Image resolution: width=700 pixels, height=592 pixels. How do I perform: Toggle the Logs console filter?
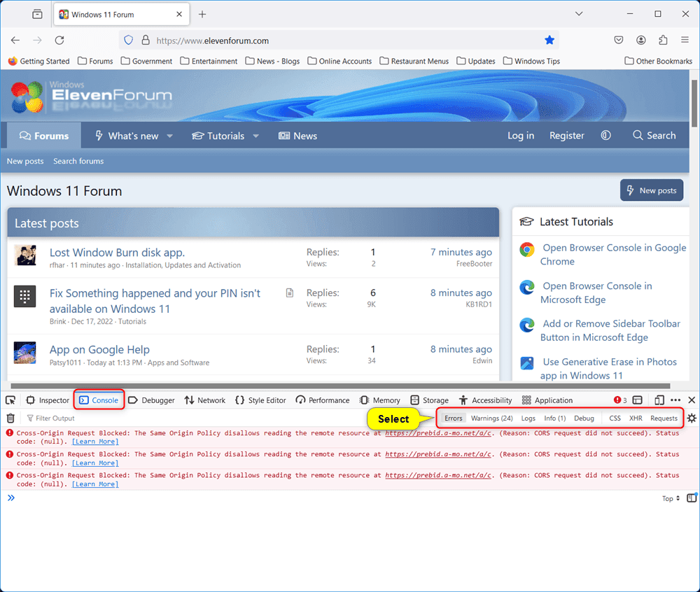[x=528, y=418]
